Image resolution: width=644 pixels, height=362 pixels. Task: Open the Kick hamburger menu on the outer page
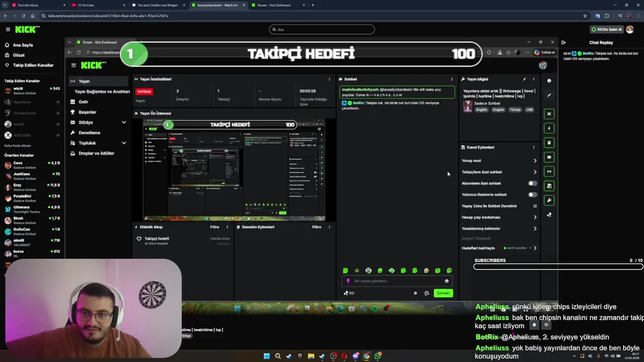click(x=8, y=30)
